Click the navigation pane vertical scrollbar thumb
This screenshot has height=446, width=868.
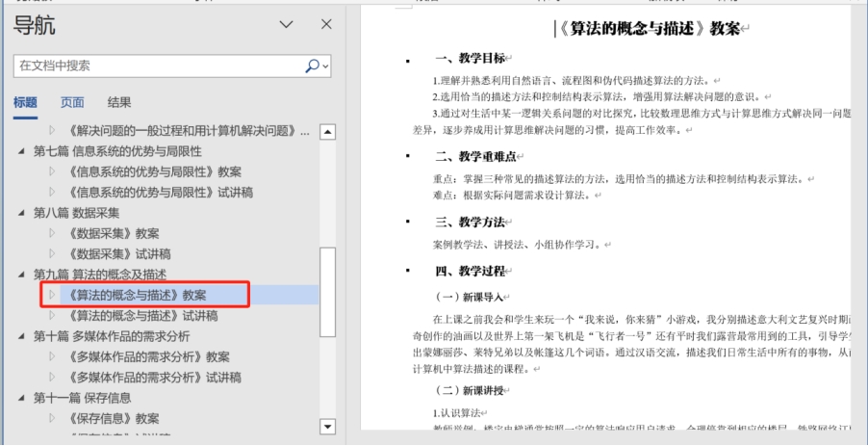(x=327, y=291)
